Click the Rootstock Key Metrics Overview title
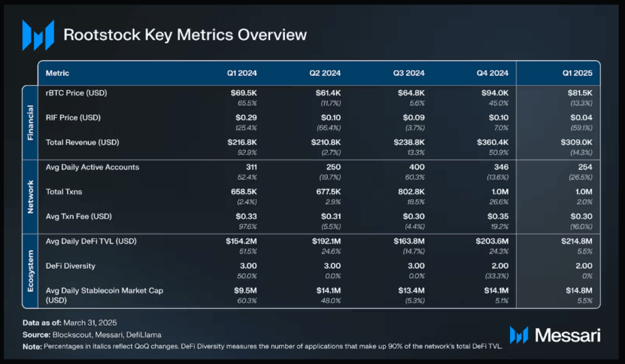Screen dimensions: 625x364 (185, 35)
